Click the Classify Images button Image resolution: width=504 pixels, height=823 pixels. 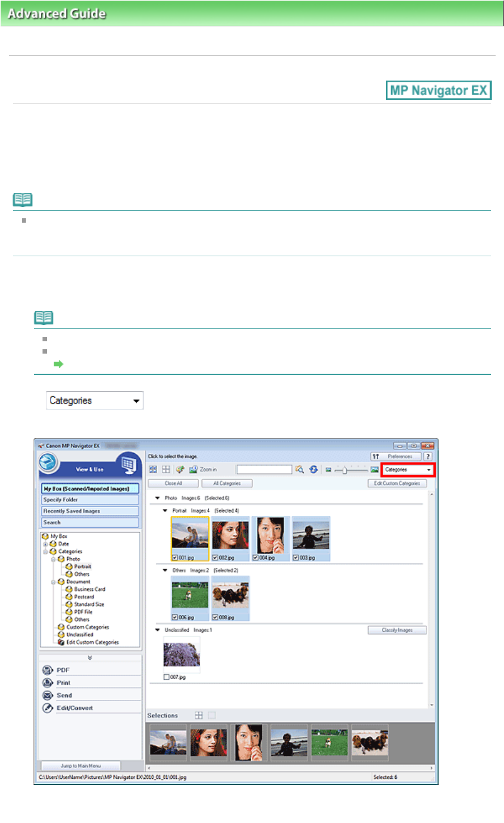click(x=397, y=630)
